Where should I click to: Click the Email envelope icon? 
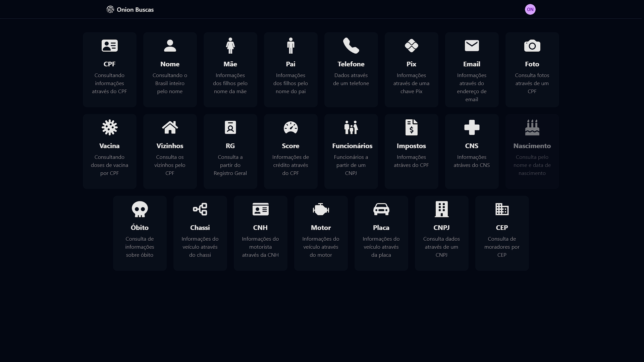(x=472, y=46)
